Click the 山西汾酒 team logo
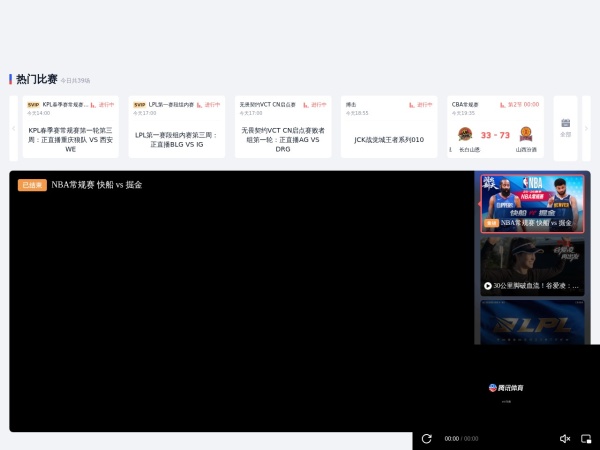 click(526, 134)
